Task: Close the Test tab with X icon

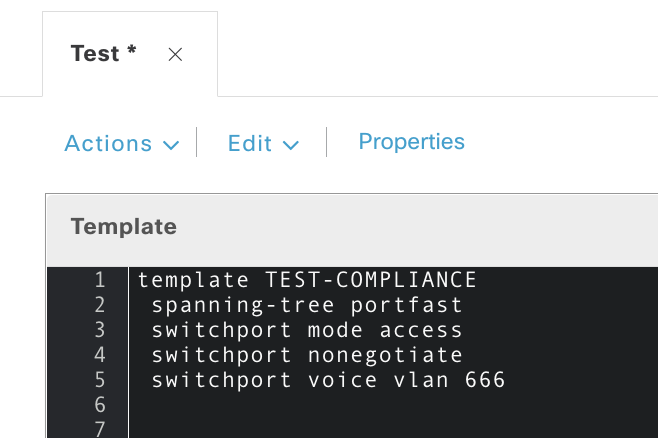Action: [175, 55]
